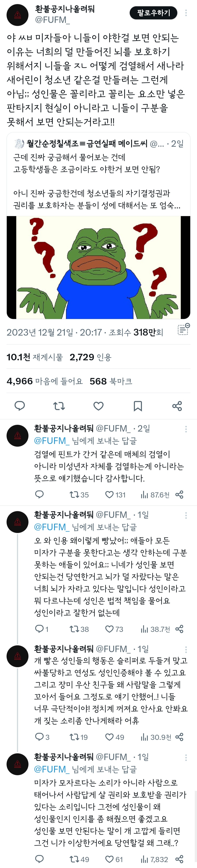Open the 4,966 마음에 들어요 likes list
The image size is (197, 868).
tap(45, 381)
